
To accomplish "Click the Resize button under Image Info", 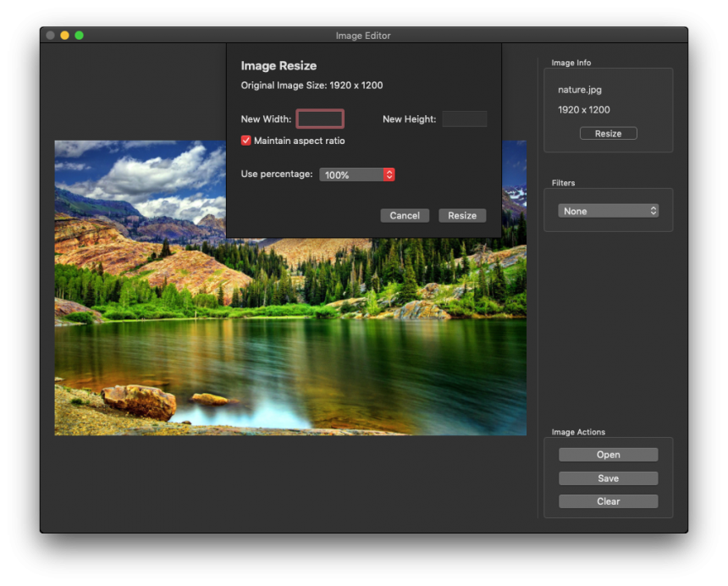I will click(608, 133).
